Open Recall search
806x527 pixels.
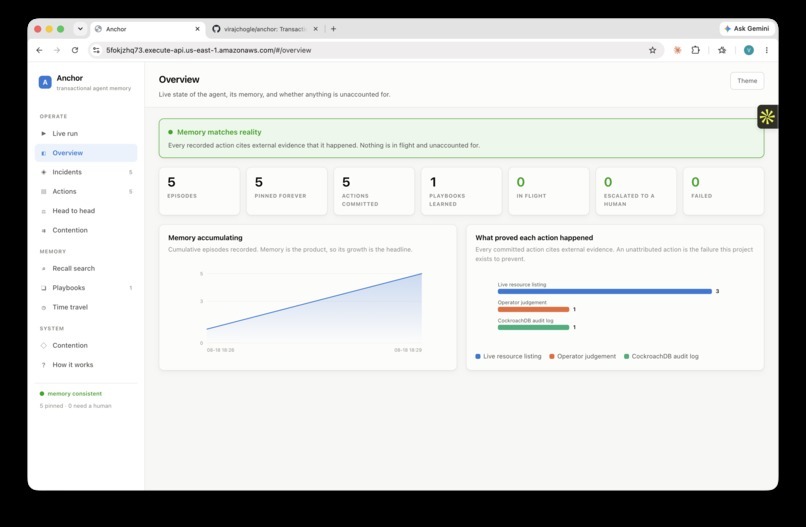85,268
